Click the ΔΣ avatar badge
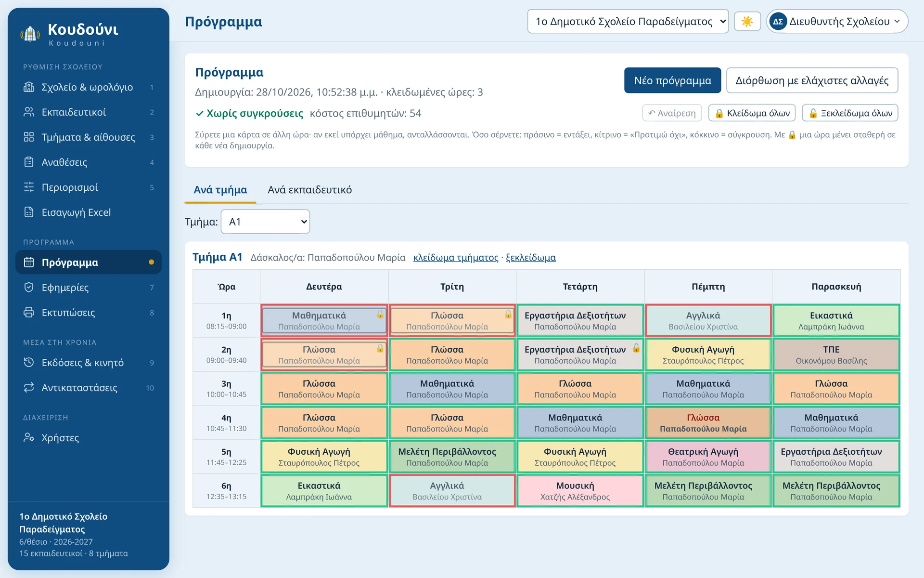Image resolution: width=924 pixels, height=578 pixels. (778, 22)
